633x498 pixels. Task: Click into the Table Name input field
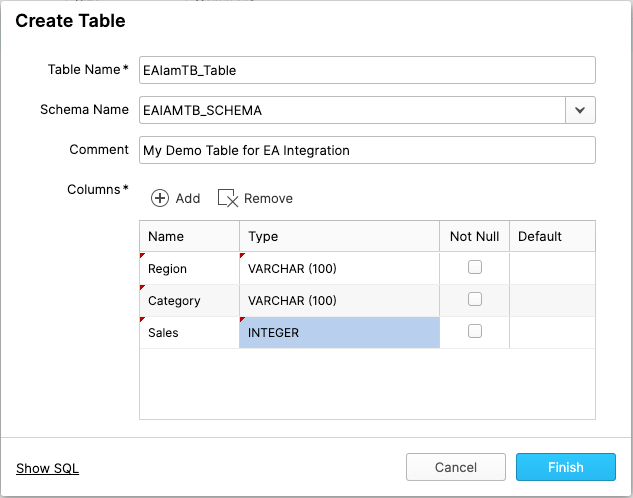point(367,70)
